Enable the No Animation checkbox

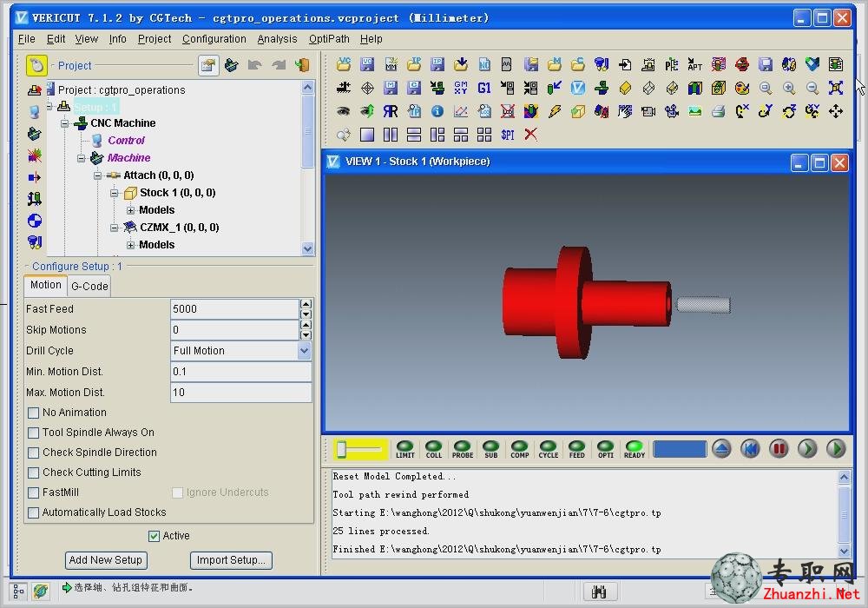[33, 413]
